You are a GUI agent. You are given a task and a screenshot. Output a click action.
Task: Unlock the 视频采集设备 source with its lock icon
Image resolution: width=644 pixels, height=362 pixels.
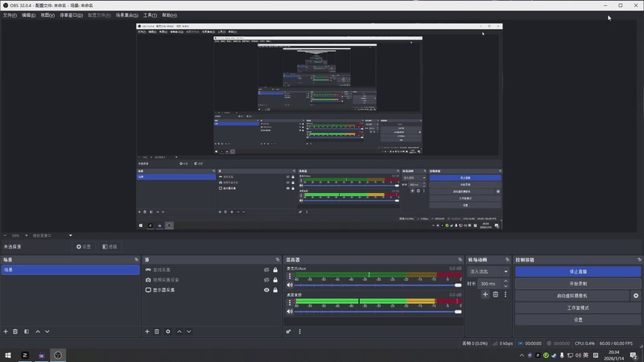[x=275, y=280]
